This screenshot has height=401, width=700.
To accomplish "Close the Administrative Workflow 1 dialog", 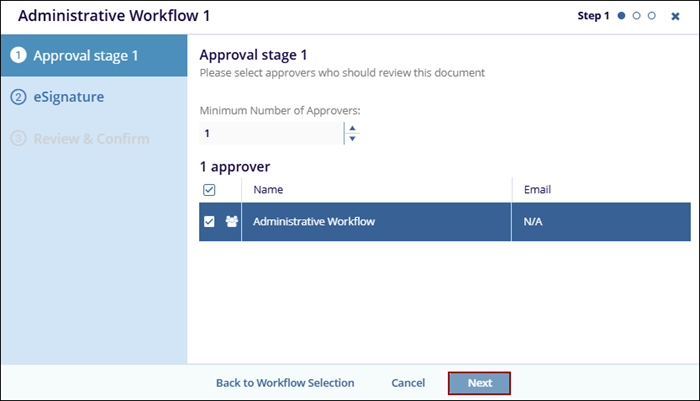I will tap(675, 17).
